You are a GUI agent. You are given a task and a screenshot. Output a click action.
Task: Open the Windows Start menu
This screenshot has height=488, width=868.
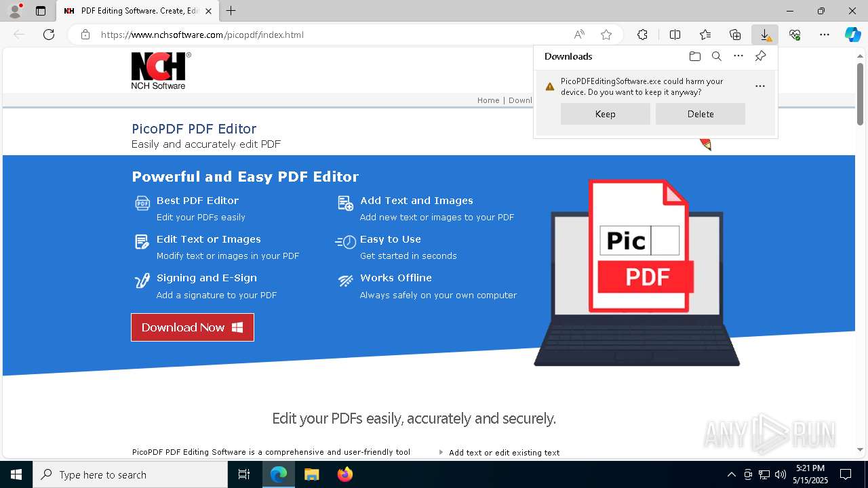(x=16, y=474)
